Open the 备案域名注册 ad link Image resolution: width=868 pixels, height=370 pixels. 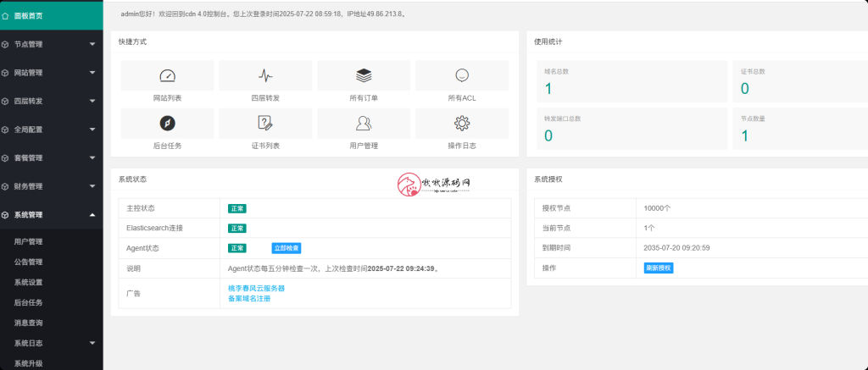coord(249,299)
